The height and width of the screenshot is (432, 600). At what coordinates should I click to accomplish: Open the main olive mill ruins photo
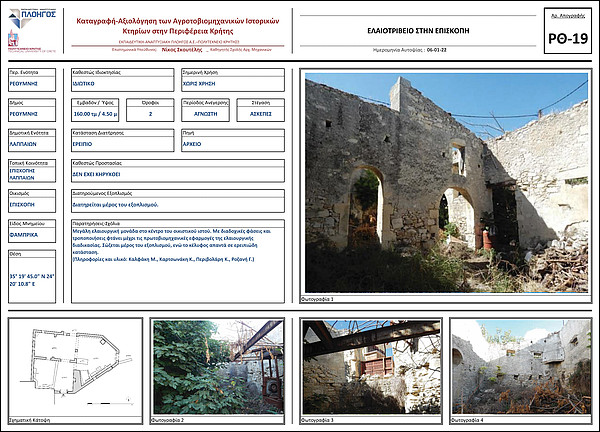click(x=447, y=183)
